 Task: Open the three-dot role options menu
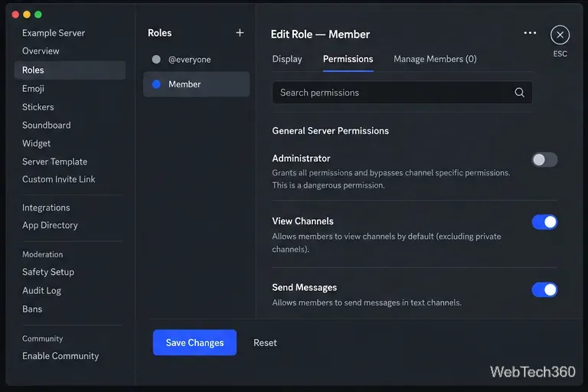pos(530,33)
